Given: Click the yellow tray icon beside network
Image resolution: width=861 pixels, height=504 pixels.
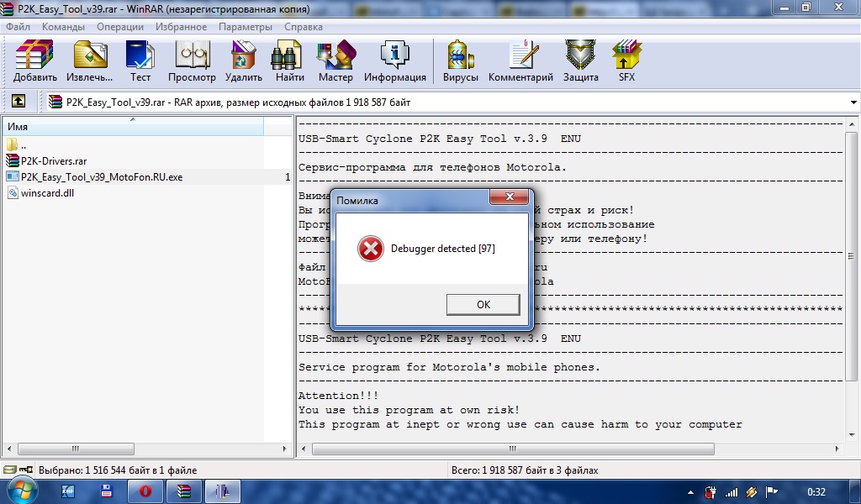Looking at the screenshot, I should click(x=751, y=492).
